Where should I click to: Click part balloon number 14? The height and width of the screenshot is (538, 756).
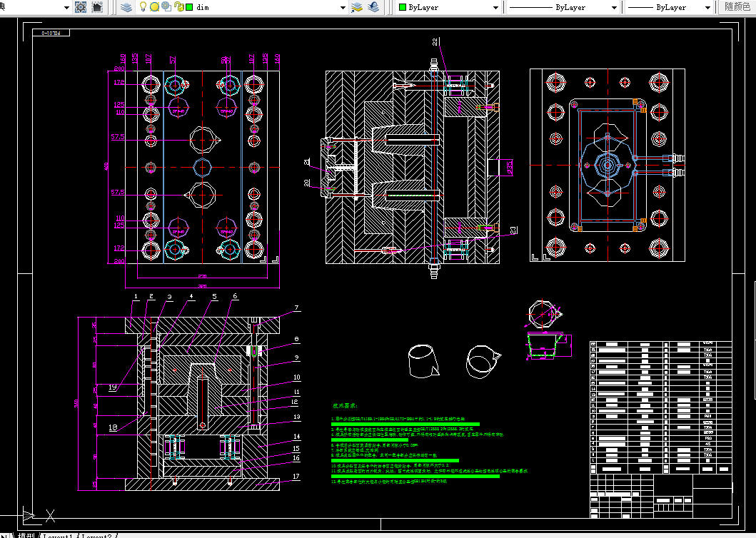[x=296, y=436]
